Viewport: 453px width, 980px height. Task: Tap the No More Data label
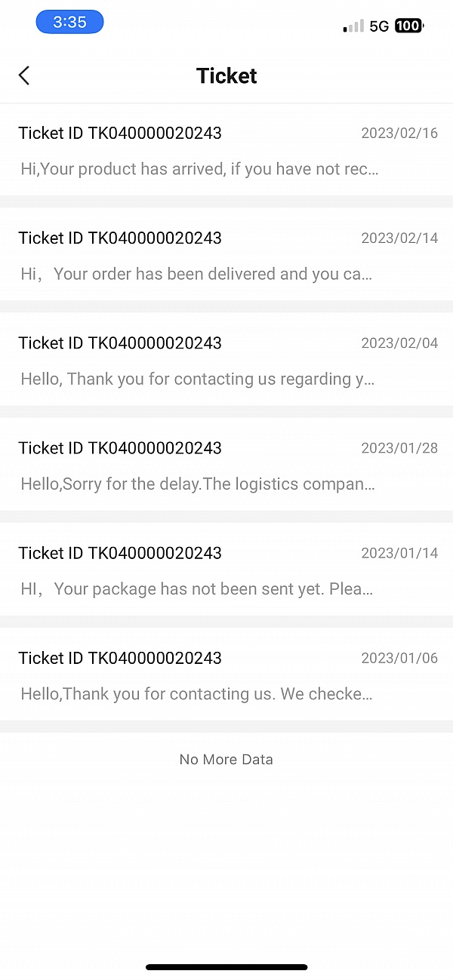226,760
